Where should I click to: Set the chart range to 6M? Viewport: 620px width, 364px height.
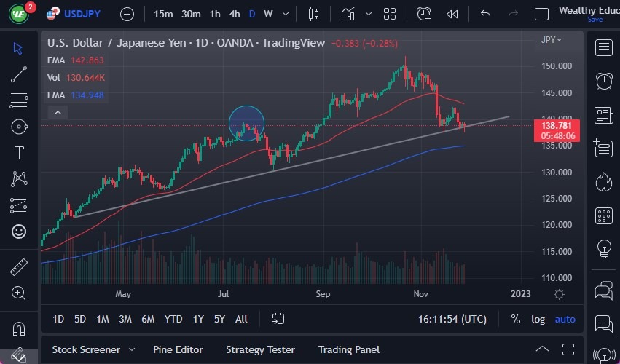coord(148,319)
